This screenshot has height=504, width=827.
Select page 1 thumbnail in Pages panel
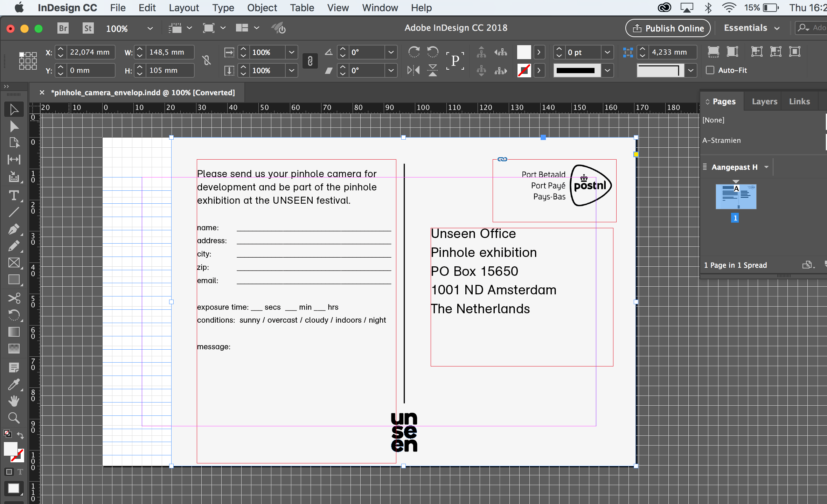[x=736, y=197]
